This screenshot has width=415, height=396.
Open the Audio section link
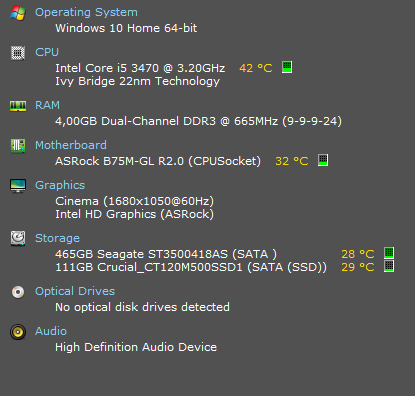[x=51, y=331]
